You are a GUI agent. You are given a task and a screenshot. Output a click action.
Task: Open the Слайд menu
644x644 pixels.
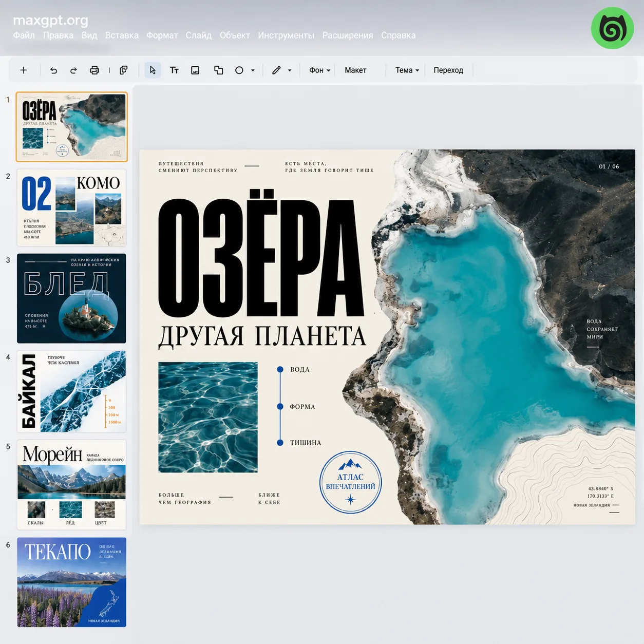pos(199,35)
